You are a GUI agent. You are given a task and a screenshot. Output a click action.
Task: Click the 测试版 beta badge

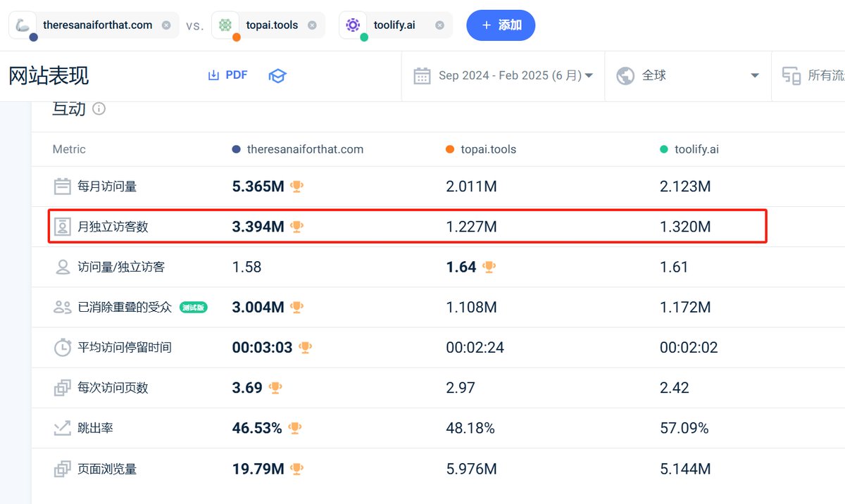pos(194,307)
